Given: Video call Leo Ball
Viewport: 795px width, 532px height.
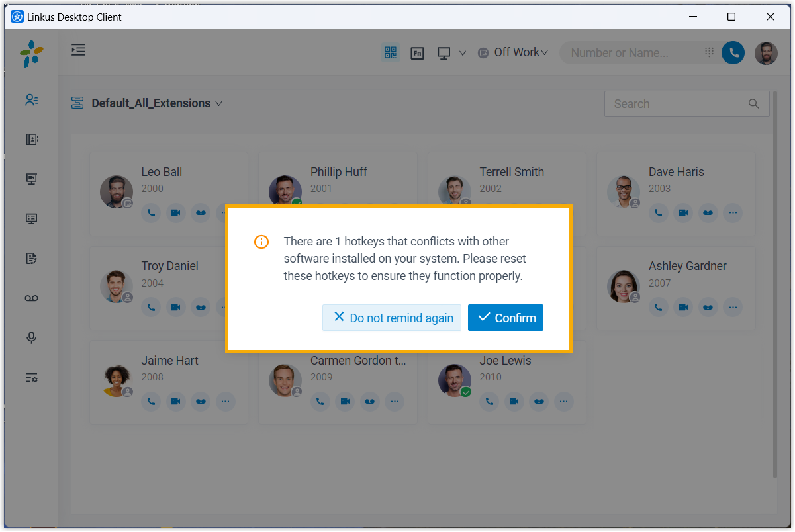Looking at the screenshot, I should pyautogui.click(x=176, y=213).
